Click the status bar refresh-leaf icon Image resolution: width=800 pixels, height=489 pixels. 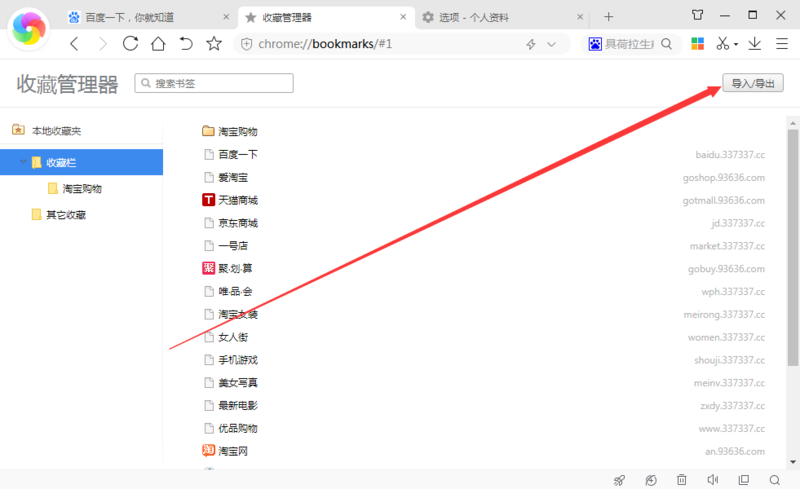coord(651,480)
